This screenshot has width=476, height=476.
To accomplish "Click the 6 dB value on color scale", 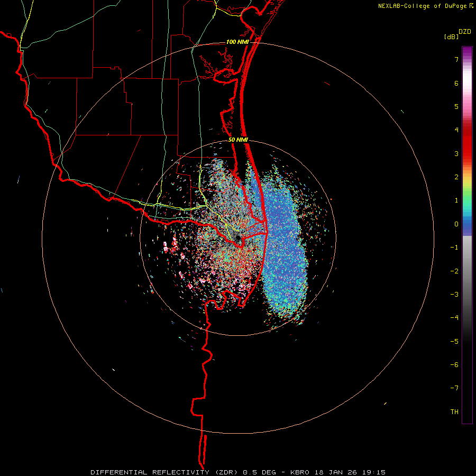I will [456, 83].
